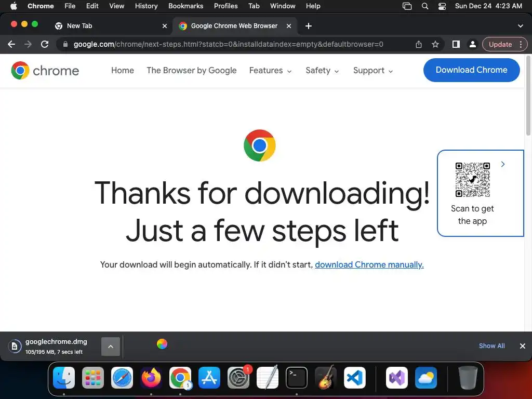Open Trash from the dock
Screen dimensions: 532x399
(468, 378)
